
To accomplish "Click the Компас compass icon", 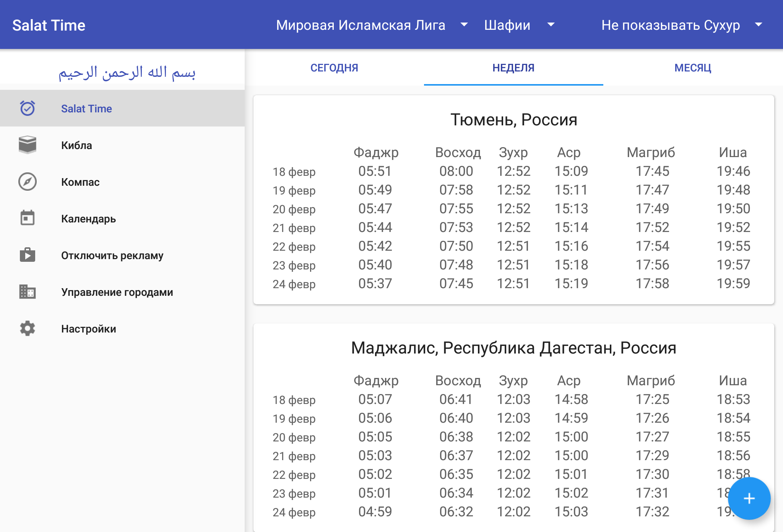I will point(28,182).
